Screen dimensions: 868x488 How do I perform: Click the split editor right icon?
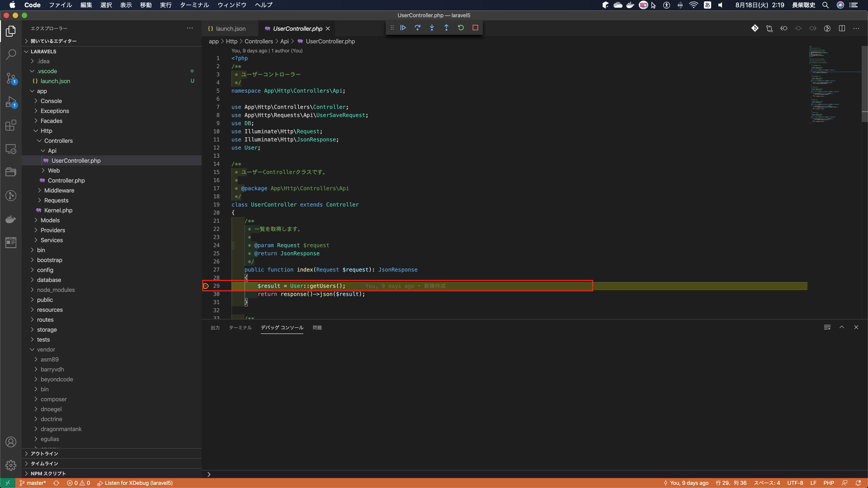point(842,28)
